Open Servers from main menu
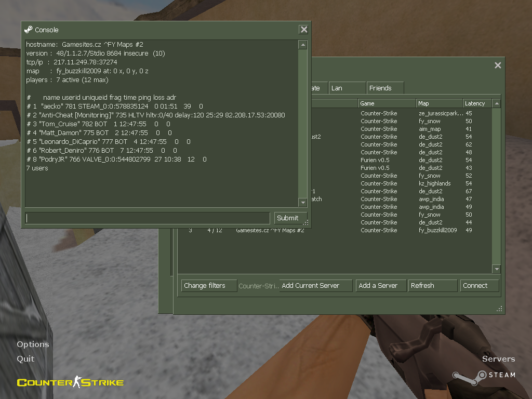The width and height of the screenshot is (532, 399). 498,358
